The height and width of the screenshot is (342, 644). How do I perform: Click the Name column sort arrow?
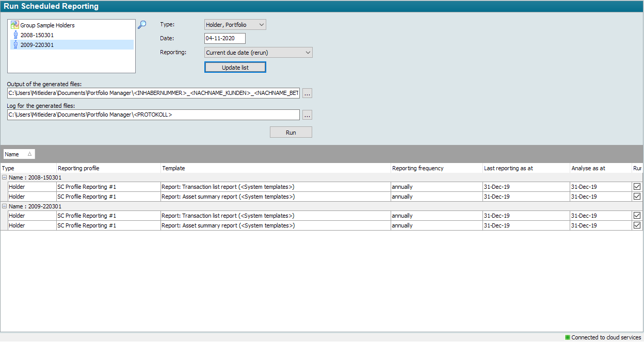click(29, 154)
